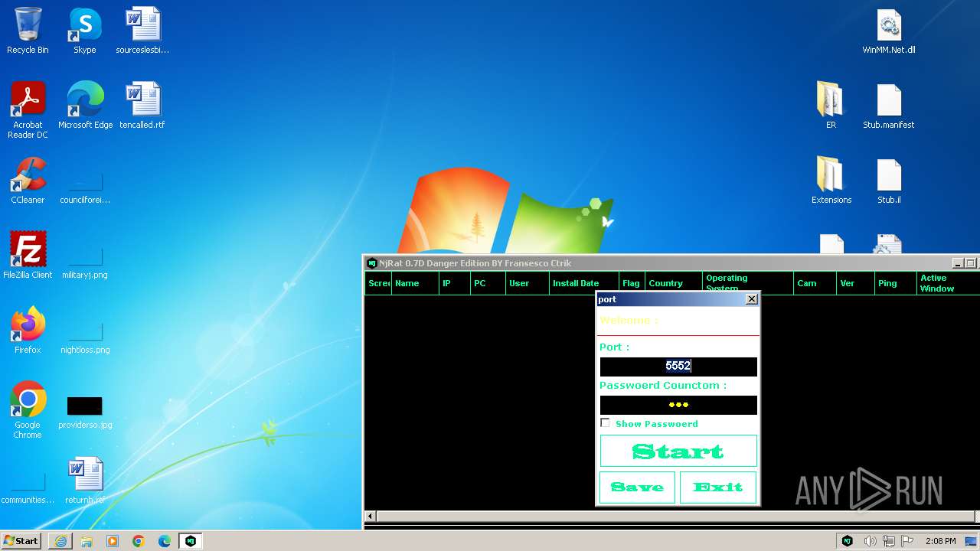Open volume control in system tray
Viewport: 980px width, 551px height.
tap(870, 541)
